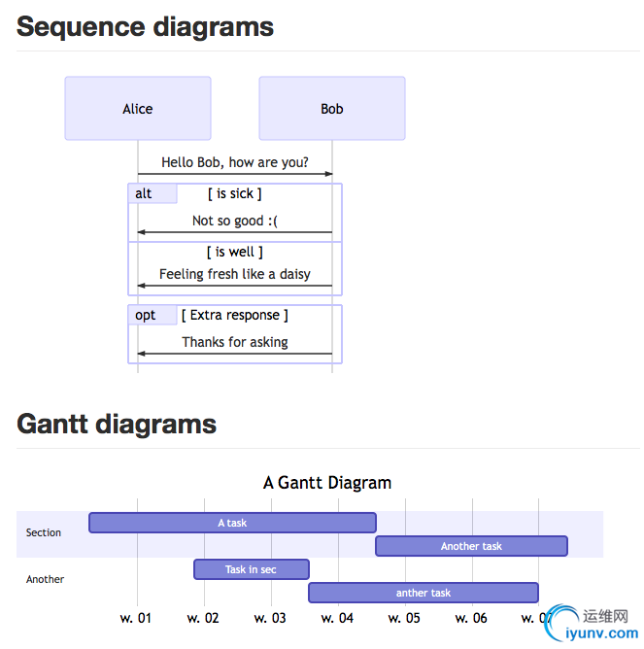644x649 pixels.
Task: Click the 'A Gantt Diagram' title
Action: pyautogui.click(x=327, y=483)
